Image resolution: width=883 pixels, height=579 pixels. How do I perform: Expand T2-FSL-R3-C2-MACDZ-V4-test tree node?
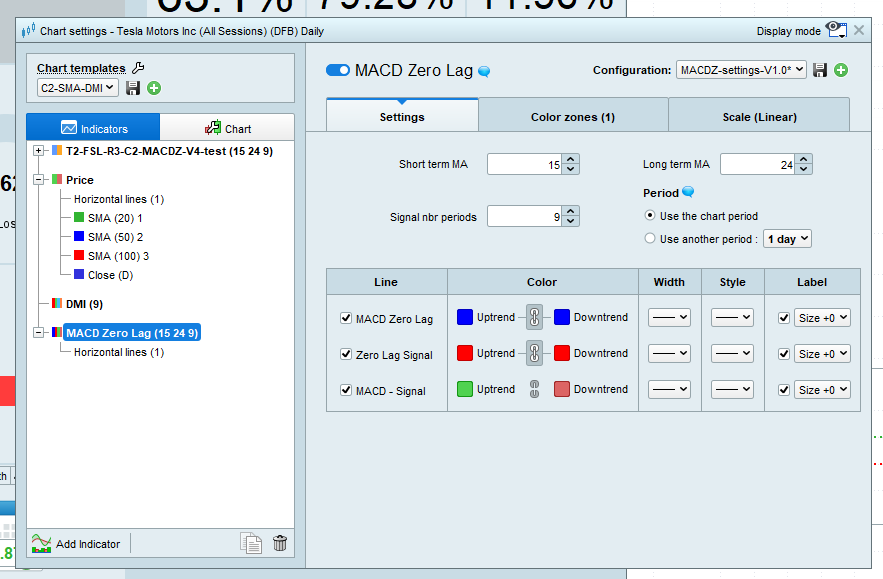[38, 150]
